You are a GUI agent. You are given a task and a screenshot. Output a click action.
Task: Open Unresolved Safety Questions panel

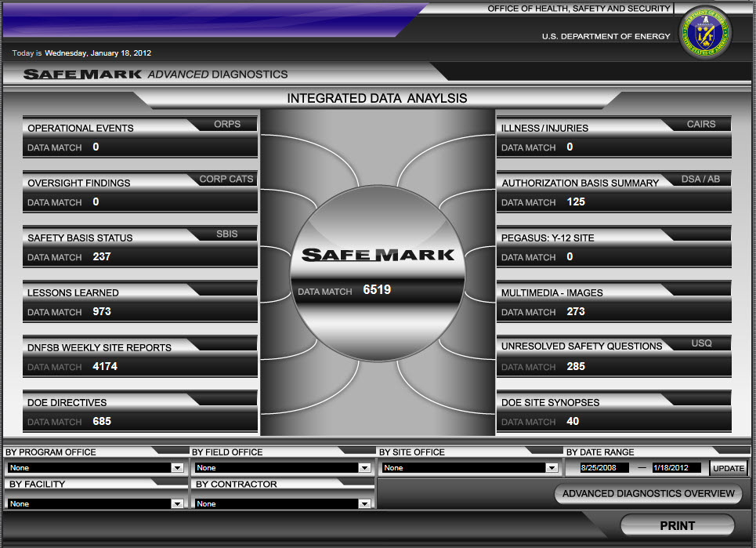[x=613, y=357]
